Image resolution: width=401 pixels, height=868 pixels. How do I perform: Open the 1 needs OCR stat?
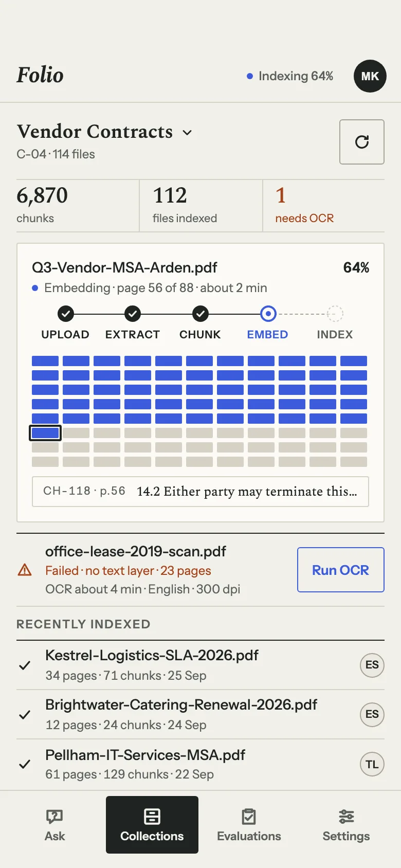coord(323,205)
